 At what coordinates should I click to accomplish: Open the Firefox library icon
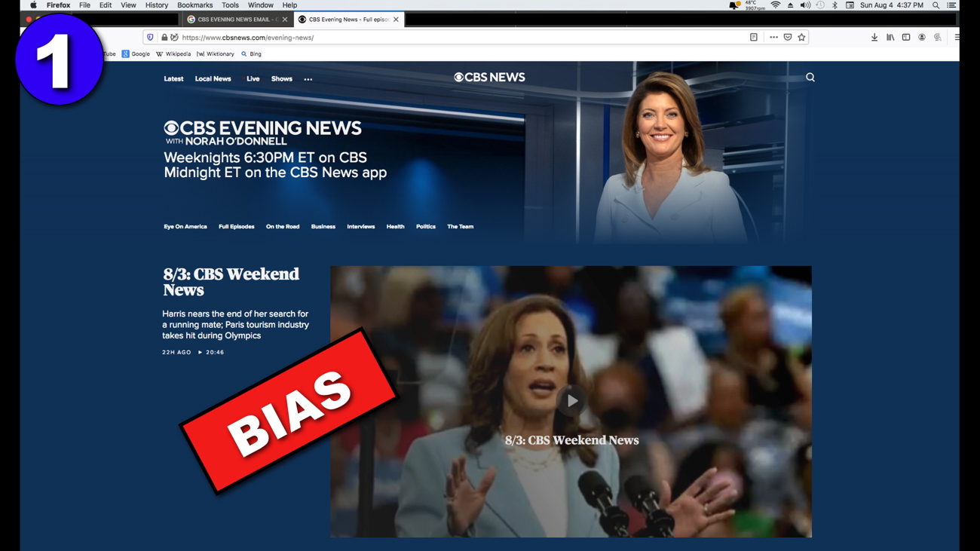pos(890,37)
